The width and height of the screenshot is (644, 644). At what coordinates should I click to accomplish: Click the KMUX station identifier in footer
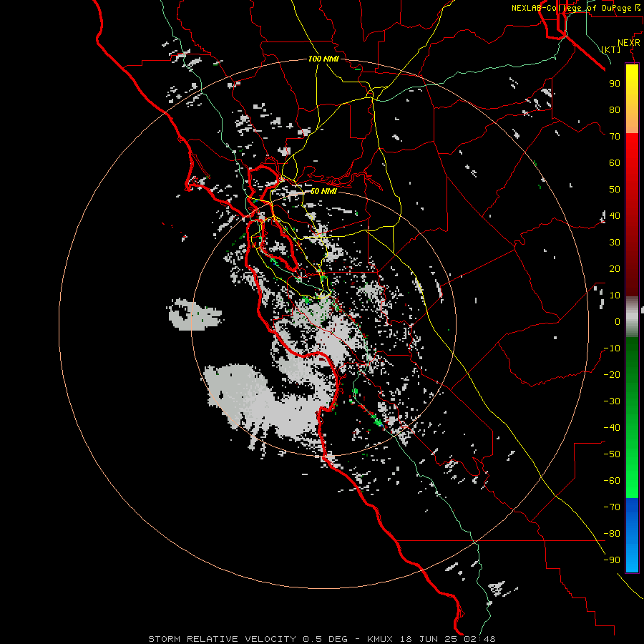(380, 639)
